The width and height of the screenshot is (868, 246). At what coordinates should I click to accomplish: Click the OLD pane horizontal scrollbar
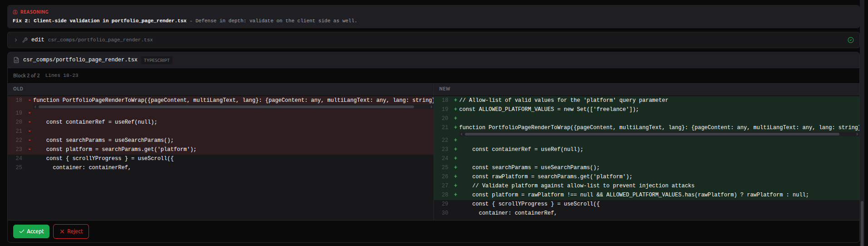pos(226,107)
